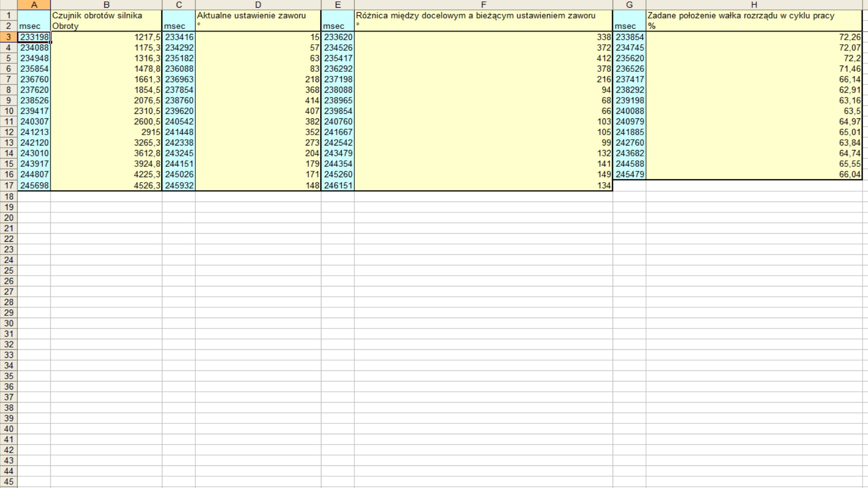
Task: Select cell containing 412
Action: (483, 58)
